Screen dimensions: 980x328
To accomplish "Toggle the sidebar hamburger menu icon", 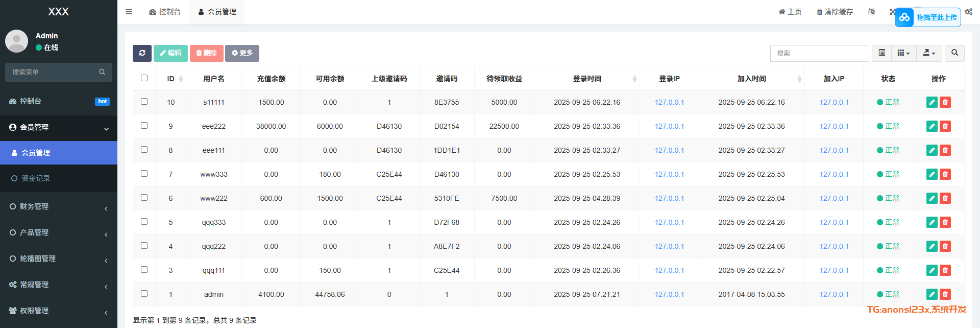I will [x=129, y=12].
